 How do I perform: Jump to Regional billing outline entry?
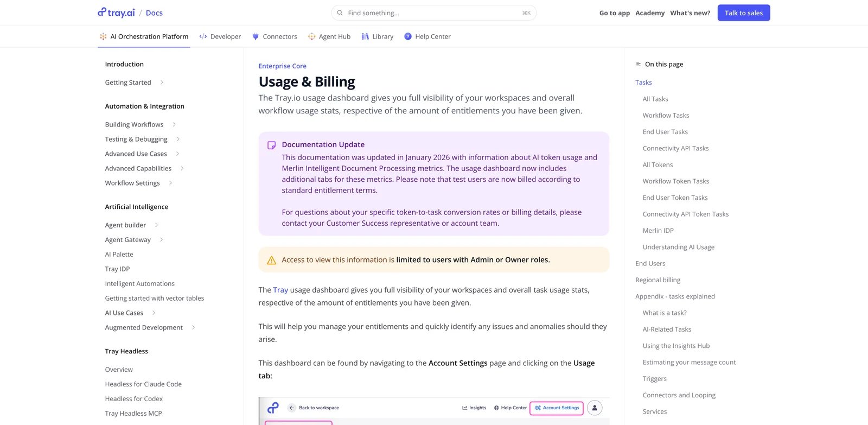click(658, 280)
